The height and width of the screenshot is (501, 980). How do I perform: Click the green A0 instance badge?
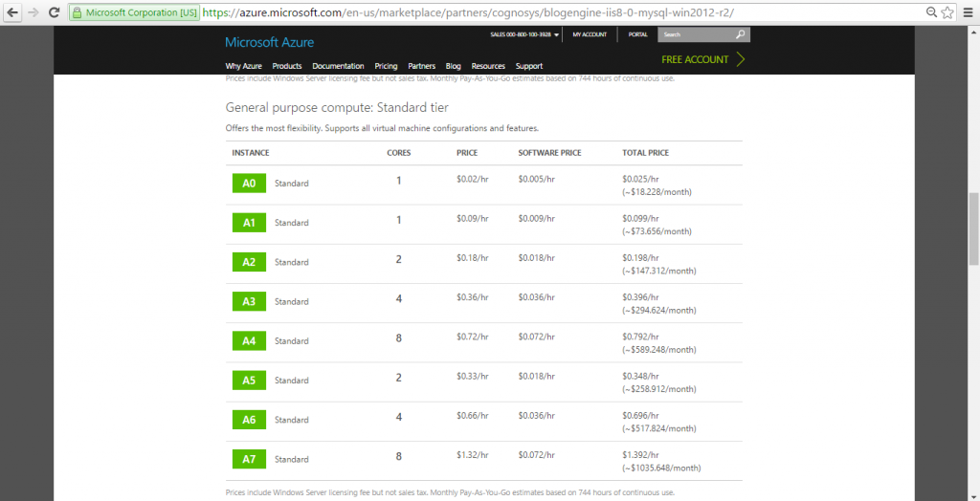pyautogui.click(x=248, y=183)
